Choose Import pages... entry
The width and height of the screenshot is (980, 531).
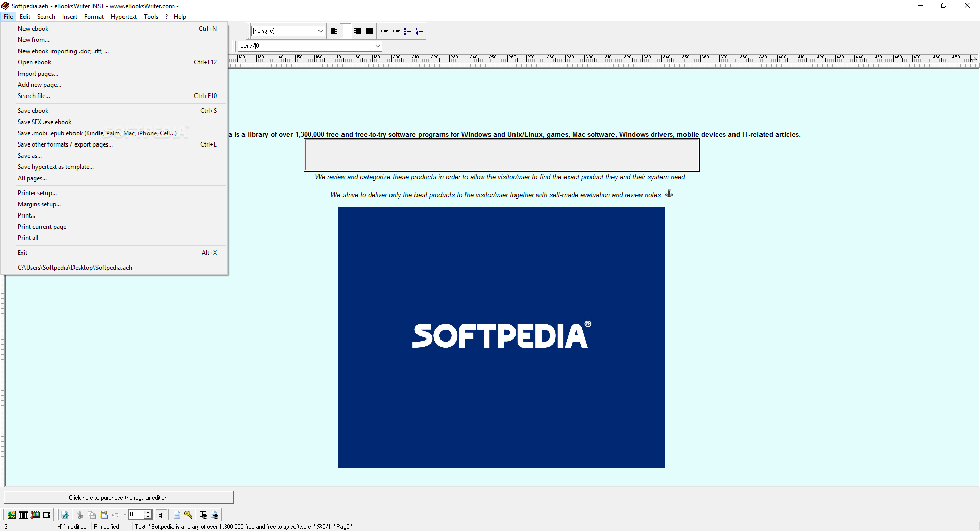114,74
